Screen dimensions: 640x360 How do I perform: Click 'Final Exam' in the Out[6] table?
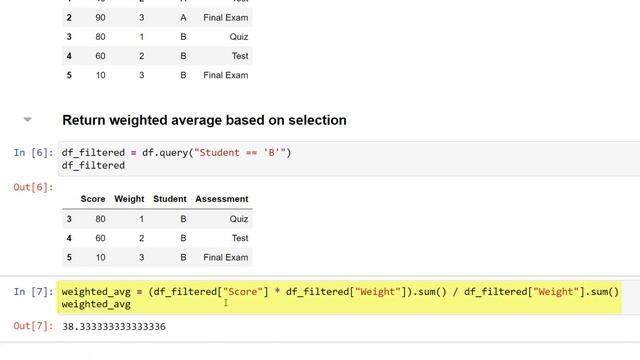pyautogui.click(x=226, y=258)
